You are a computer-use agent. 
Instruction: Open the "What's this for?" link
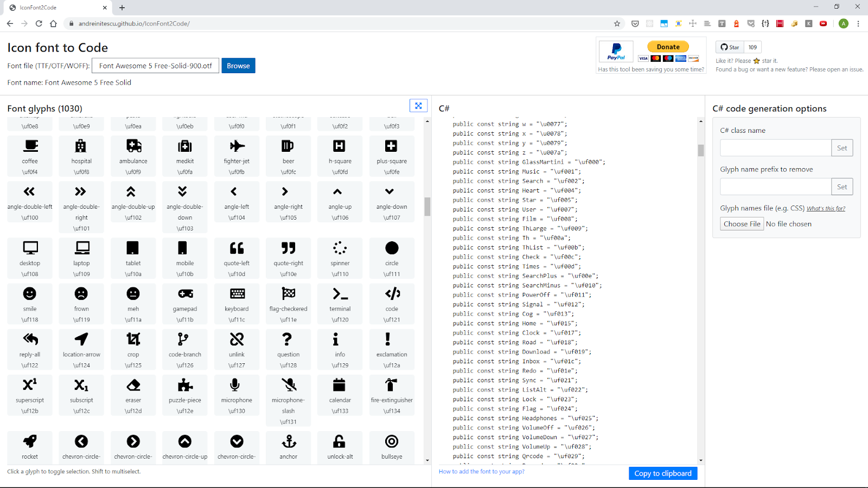pos(826,208)
